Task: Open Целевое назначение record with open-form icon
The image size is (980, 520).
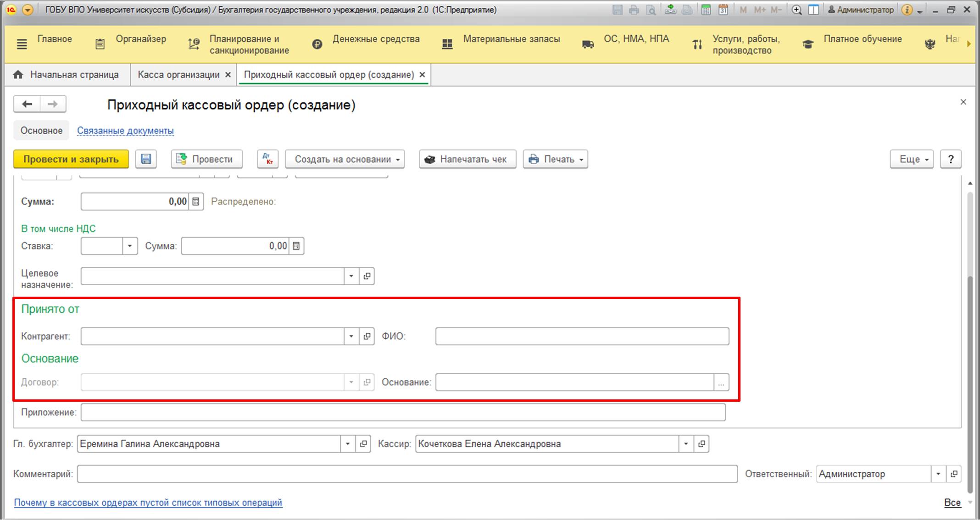Action: point(367,276)
